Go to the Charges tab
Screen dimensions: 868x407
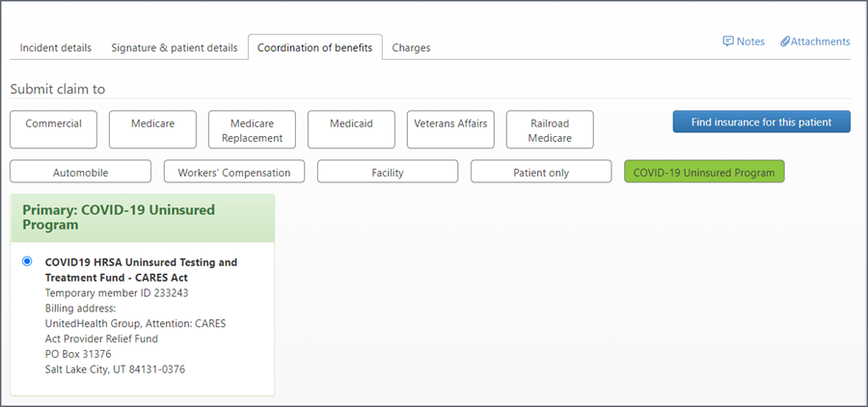tap(411, 47)
